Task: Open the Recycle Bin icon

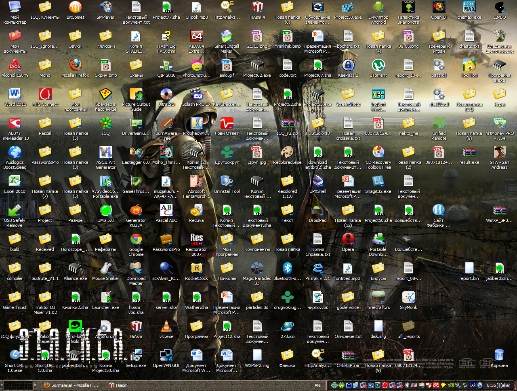Action: click(x=499, y=355)
